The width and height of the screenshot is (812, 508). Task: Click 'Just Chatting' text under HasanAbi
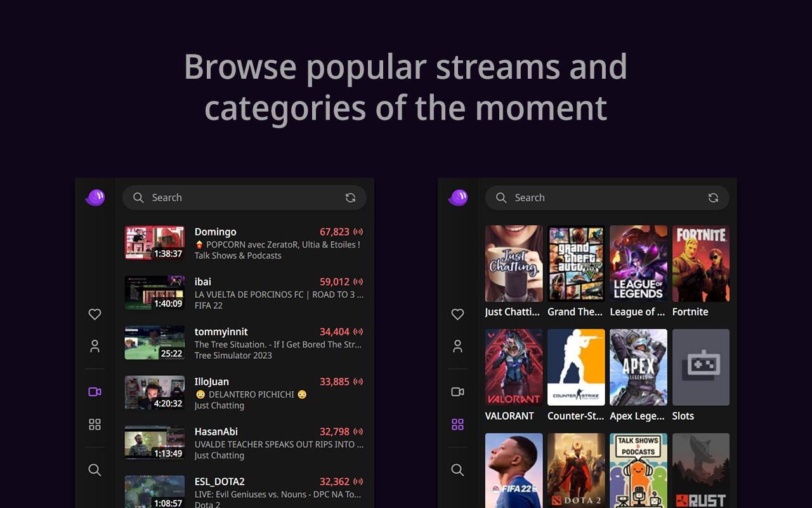(x=219, y=455)
